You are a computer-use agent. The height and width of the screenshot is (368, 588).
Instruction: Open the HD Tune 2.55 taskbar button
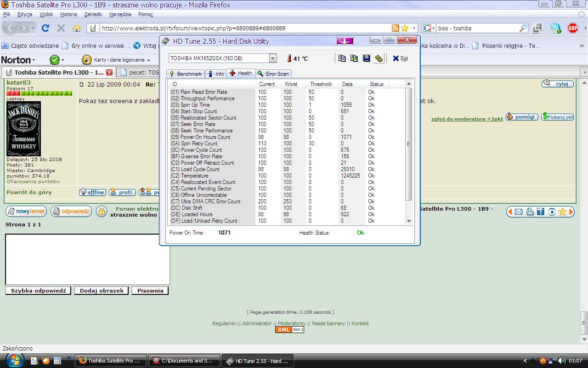pyautogui.click(x=257, y=361)
